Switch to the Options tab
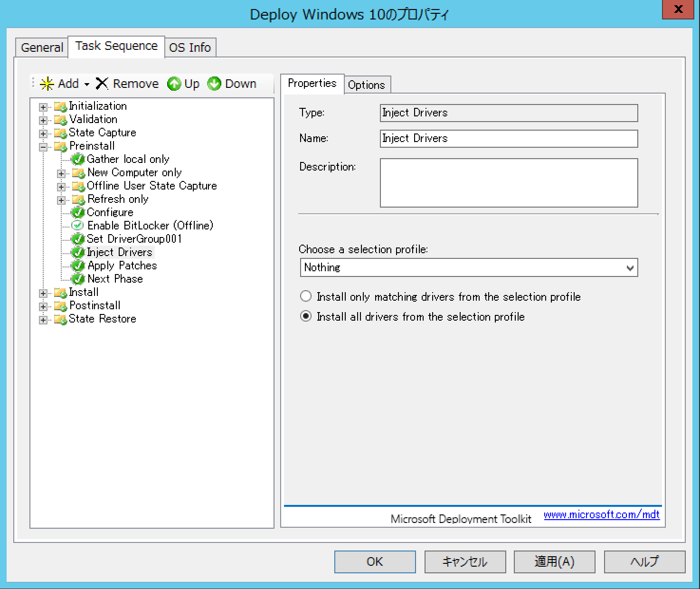This screenshot has height=589, width=700. pyautogui.click(x=367, y=85)
